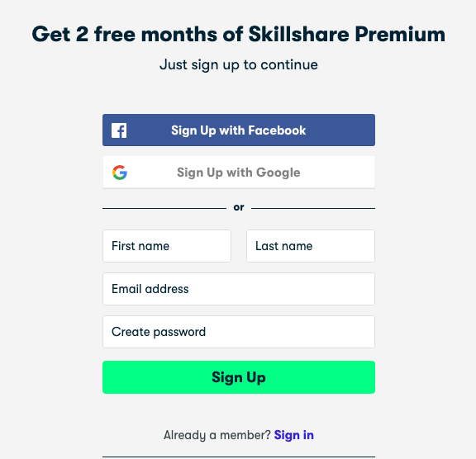Click the word Skillshare in the headline
476x459 pixels.
point(298,34)
